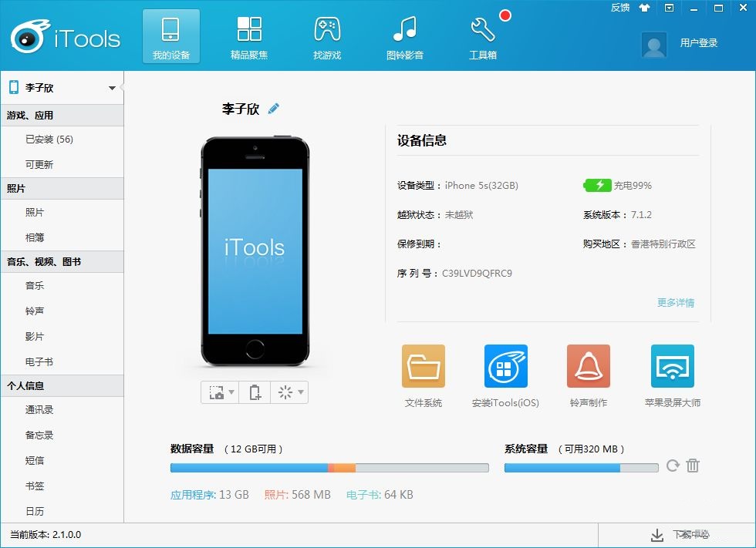The height and width of the screenshot is (548, 756).
Task: Click the 数据容量 storage bar
Action: click(329, 468)
